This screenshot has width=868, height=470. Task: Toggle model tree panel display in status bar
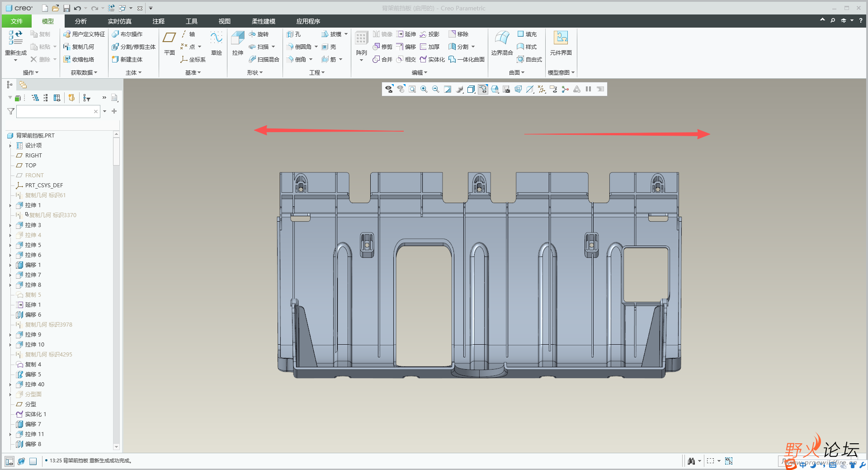point(9,461)
